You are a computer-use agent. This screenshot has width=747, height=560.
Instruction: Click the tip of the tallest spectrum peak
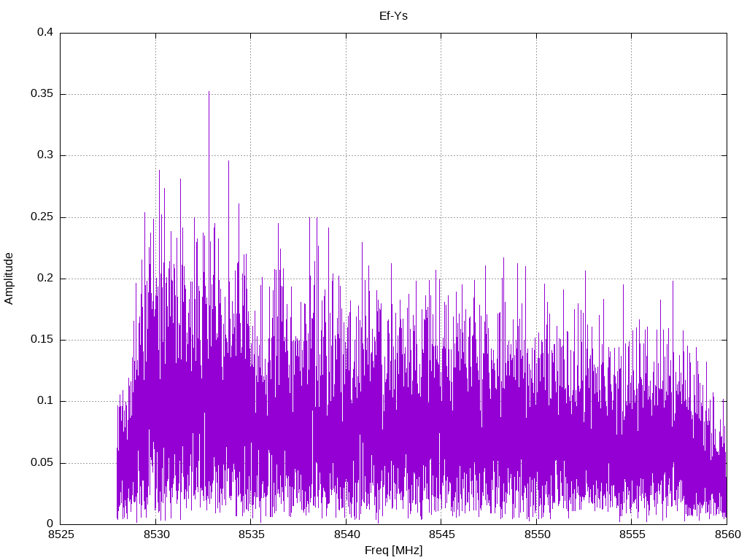pyautogui.click(x=209, y=92)
